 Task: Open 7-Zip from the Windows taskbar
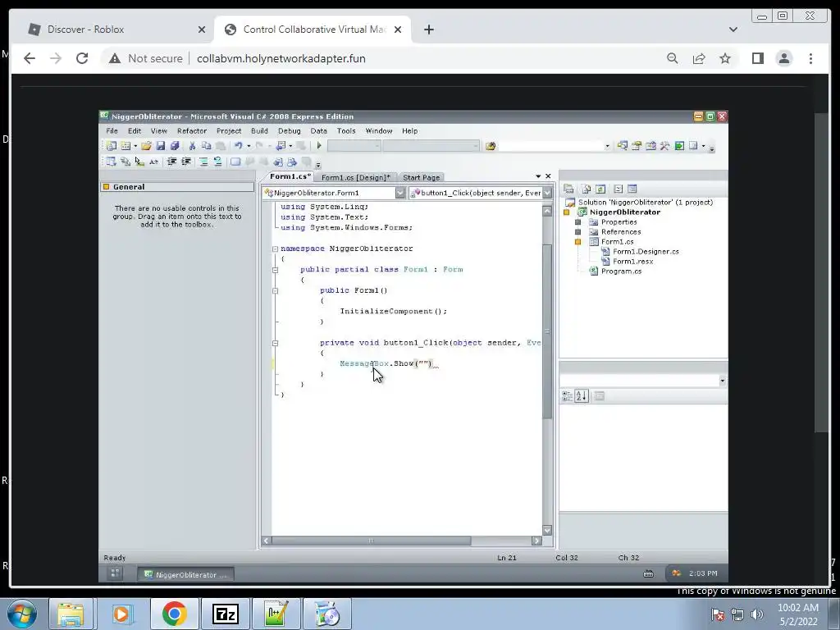225,614
